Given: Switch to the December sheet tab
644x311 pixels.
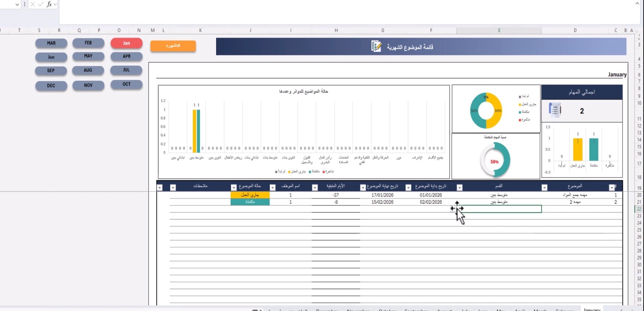Looking at the screenshot, I should [x=327, y=309].
